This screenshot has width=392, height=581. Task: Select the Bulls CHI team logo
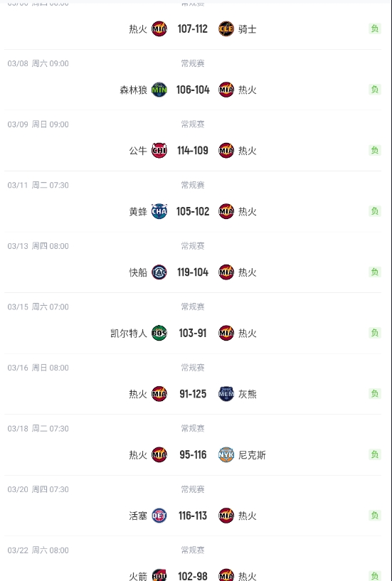coord(159,151)
